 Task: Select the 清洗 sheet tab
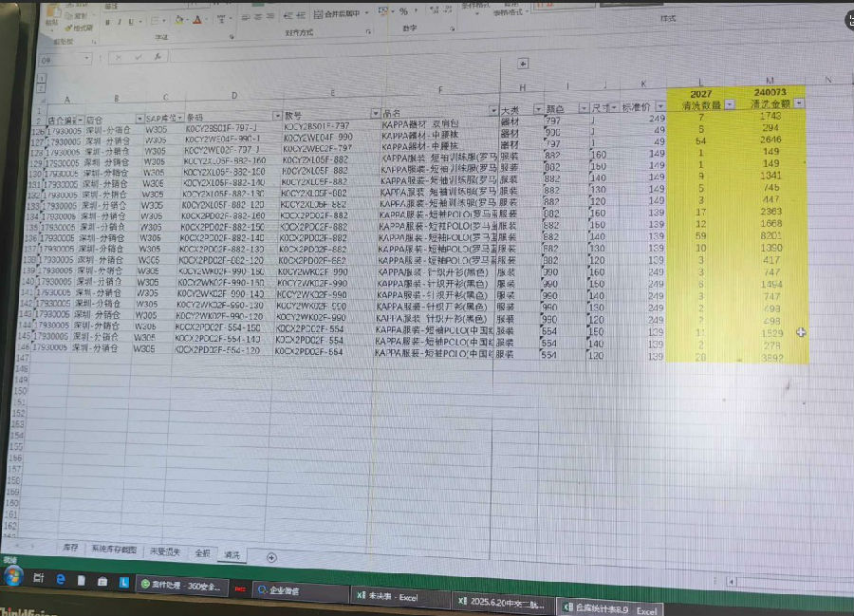[232, 554]
